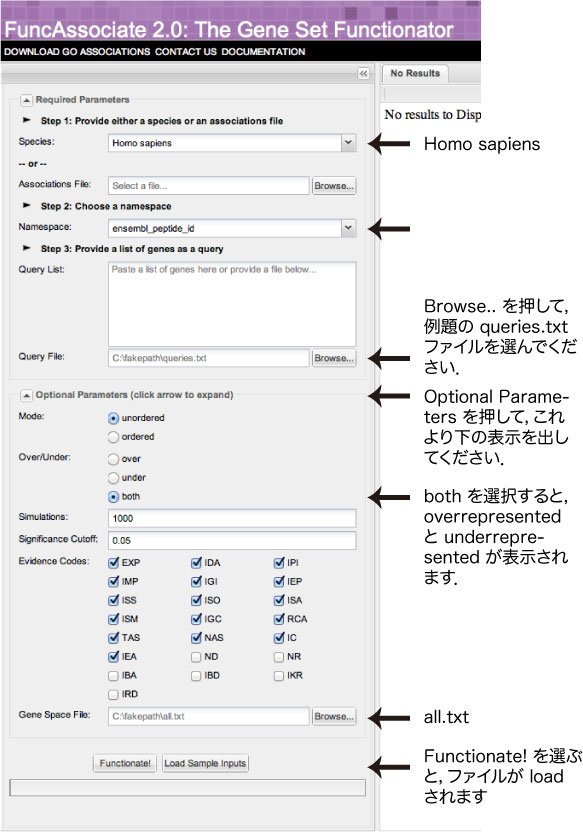The image size is (583, 832).
Task: Collapse the left panel with double-arrow icon
Action: point(363,74)
